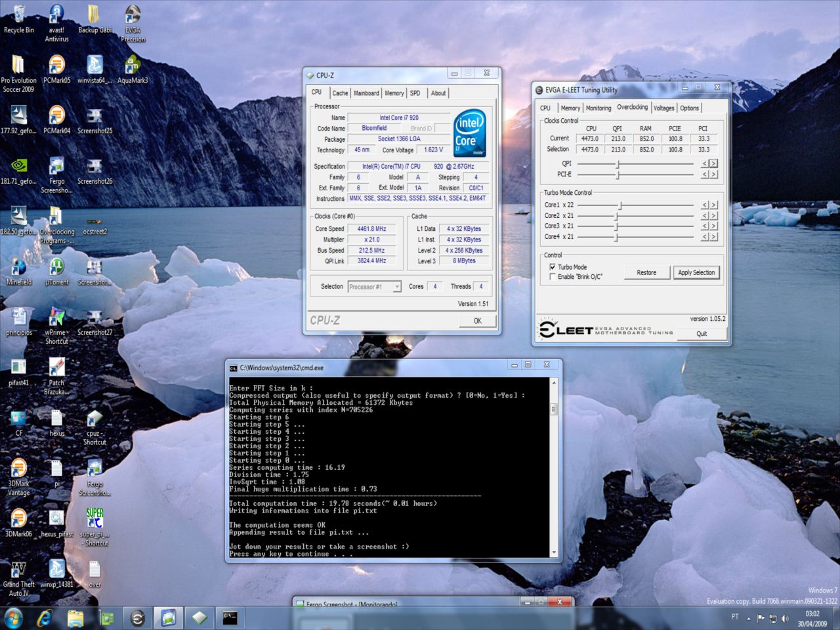Open the pifast41 desktop icon

(18, 372)
